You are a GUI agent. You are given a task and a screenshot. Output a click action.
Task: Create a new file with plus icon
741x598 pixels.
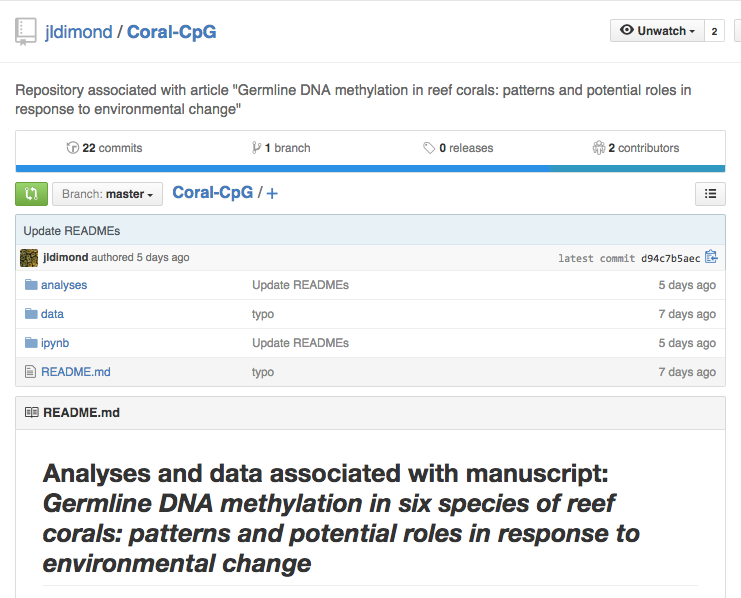(x=272, y=193)
